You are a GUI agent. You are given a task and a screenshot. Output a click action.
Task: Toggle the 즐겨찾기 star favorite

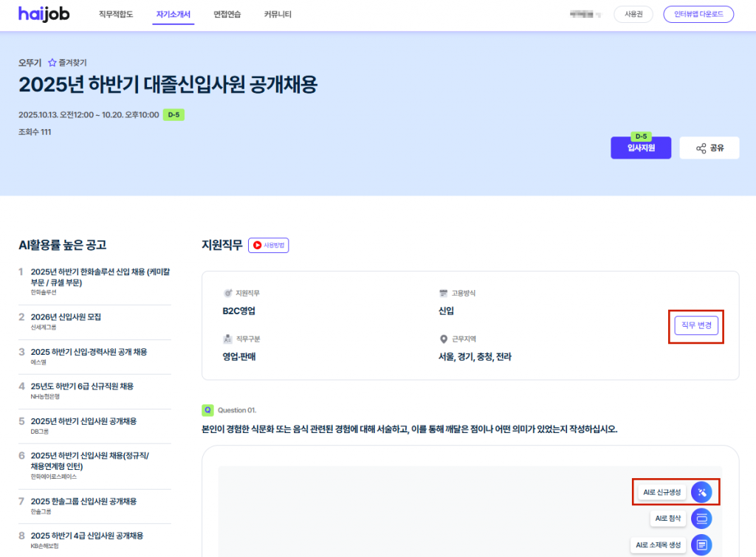click(x=52, y=63)
